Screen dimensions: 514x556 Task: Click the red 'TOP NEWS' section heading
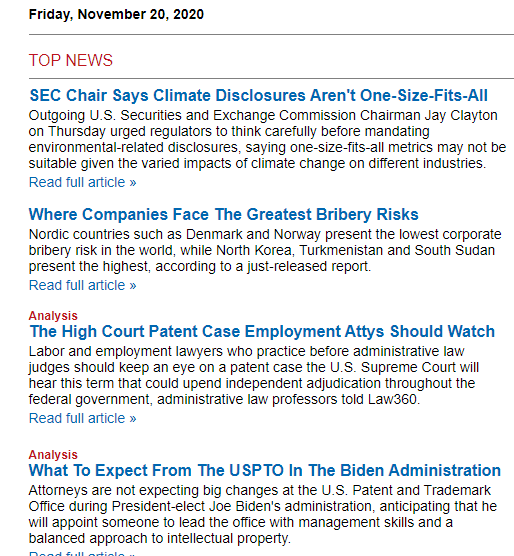point(71,60)
